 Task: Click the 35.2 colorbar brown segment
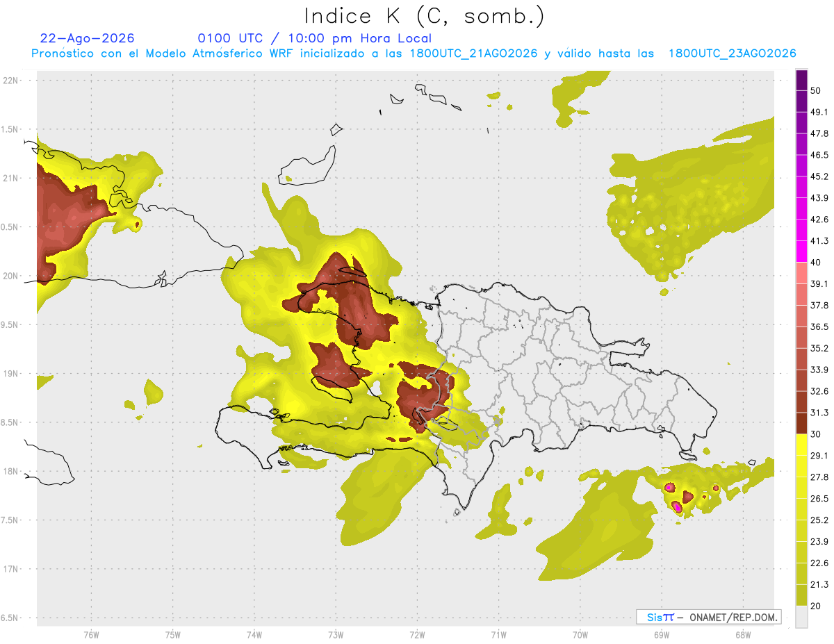[801, 336]
